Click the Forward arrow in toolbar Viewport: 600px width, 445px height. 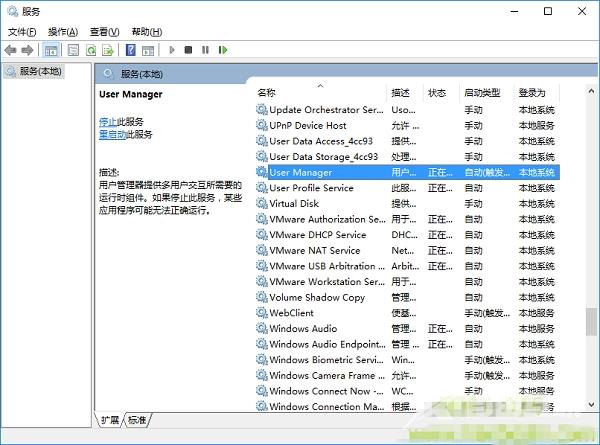point(27,49)
